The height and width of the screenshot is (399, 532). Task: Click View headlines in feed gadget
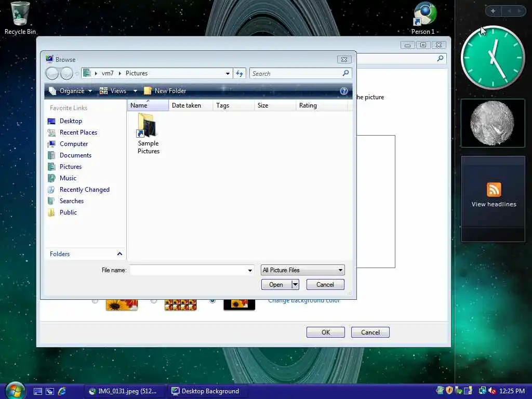point(494,204)
